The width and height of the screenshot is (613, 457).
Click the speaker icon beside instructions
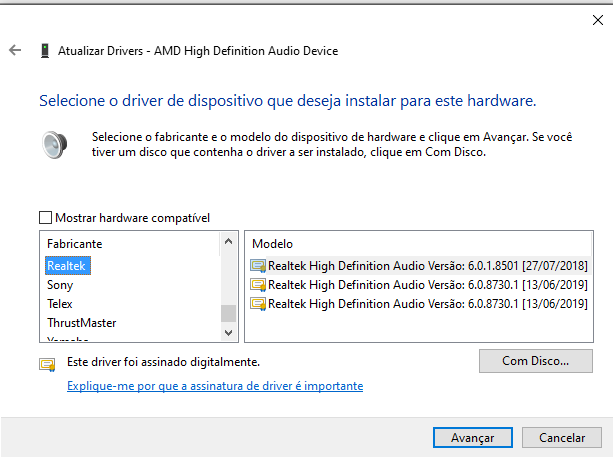point(55,145)
